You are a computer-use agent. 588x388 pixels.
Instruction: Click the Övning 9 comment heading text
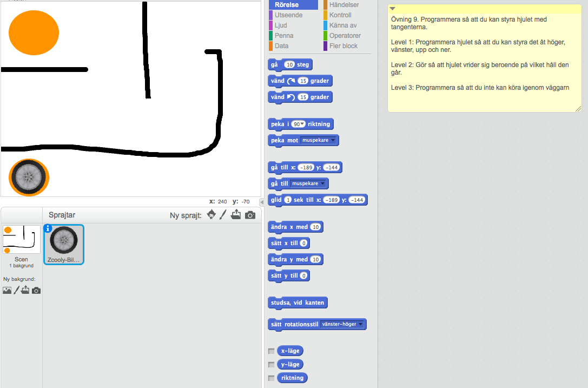[x=469, y=23]
